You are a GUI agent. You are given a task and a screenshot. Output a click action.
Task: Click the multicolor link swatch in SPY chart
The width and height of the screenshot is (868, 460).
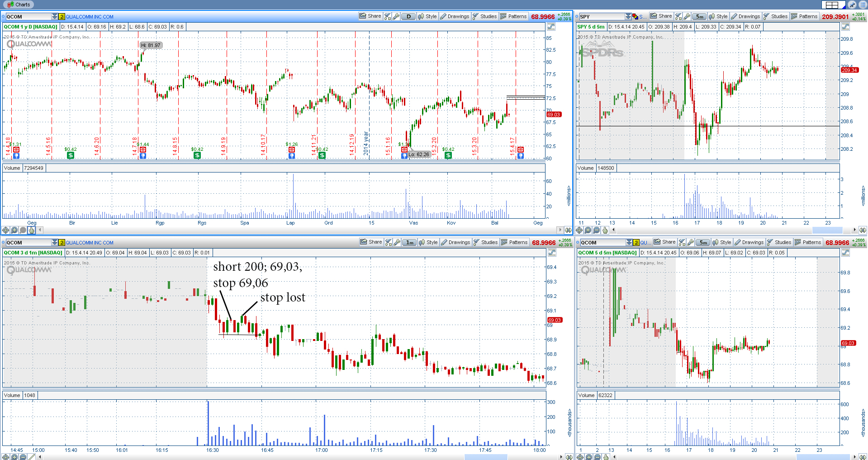tap(635, 16)
